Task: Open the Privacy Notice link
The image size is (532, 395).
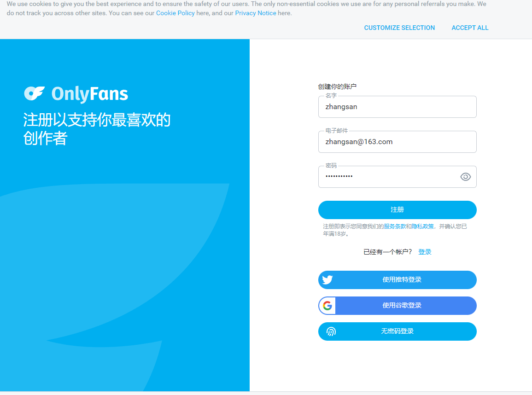Action: [256, 13]
